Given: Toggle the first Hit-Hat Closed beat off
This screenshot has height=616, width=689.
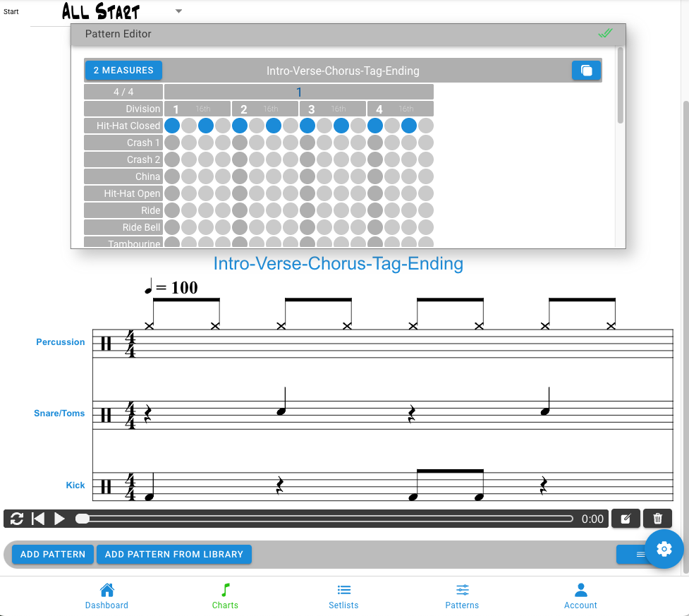Looking at the screenshot, I should point(172,126).
